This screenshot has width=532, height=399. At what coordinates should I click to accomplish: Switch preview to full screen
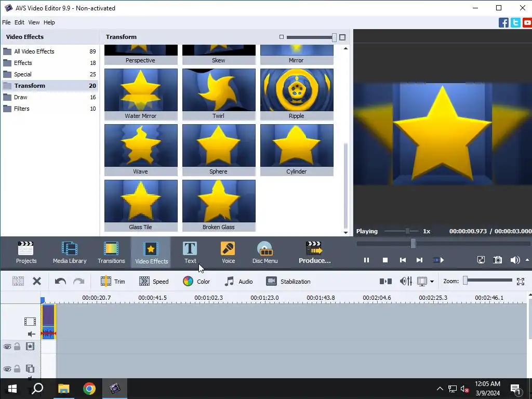pos(481,260)
